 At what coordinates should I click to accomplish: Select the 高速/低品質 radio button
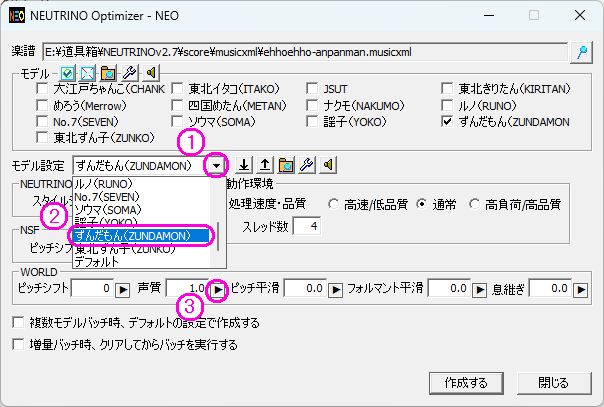point(333,204)
